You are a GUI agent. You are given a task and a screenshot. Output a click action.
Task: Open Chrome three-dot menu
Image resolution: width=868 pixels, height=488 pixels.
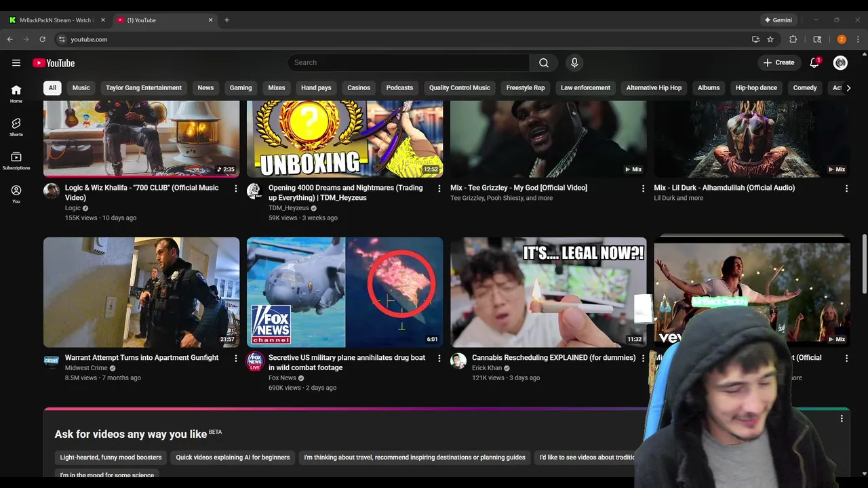pos(858,39)
